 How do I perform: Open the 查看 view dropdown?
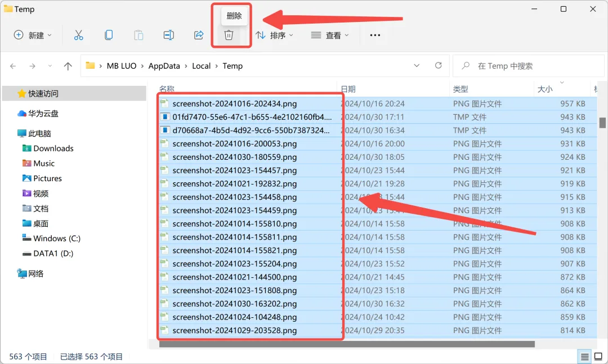pos(330,35)
